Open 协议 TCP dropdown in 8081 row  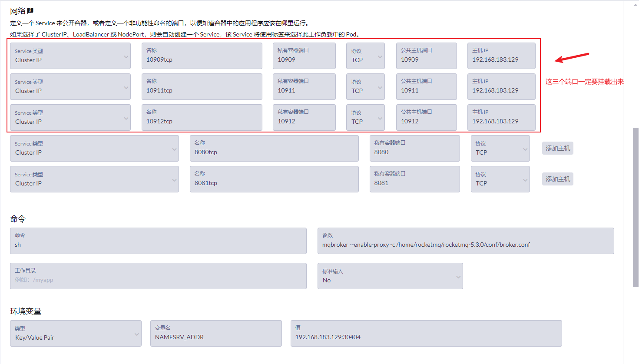pyautogui.click(x=500, y=179)
